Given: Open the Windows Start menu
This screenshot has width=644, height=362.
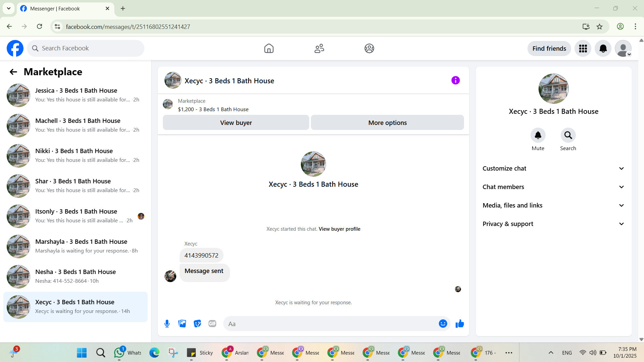Looking at the screenshot, I should coord(82,353).
